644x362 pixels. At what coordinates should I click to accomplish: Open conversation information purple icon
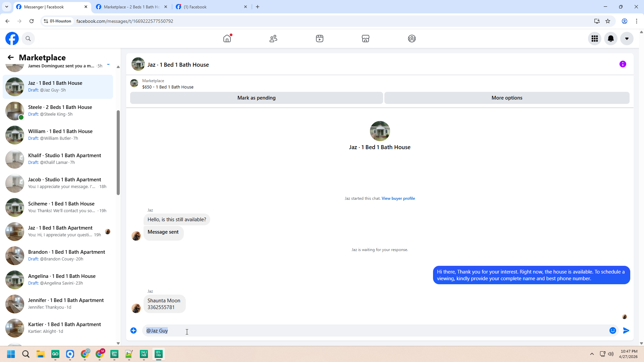623,64
